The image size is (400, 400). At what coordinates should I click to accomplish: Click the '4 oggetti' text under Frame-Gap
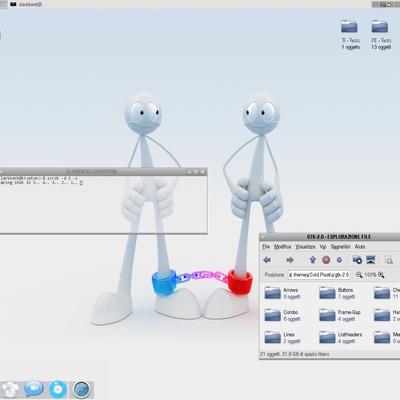tap(346, 319)
